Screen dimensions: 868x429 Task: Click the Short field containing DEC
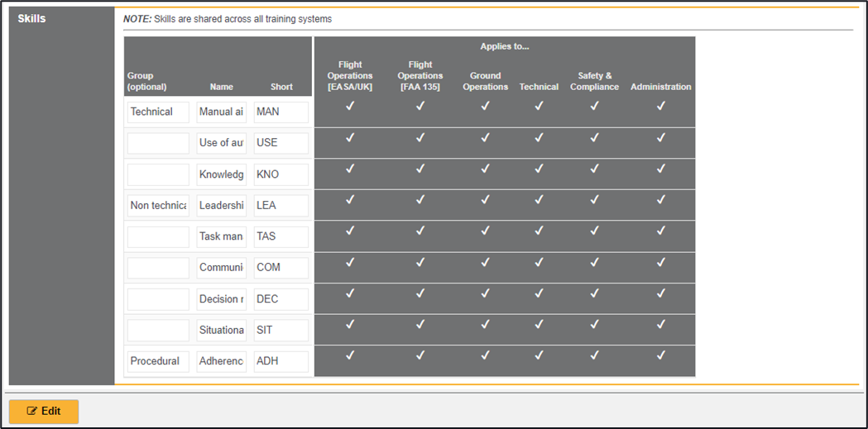click(x=281, y=299)
